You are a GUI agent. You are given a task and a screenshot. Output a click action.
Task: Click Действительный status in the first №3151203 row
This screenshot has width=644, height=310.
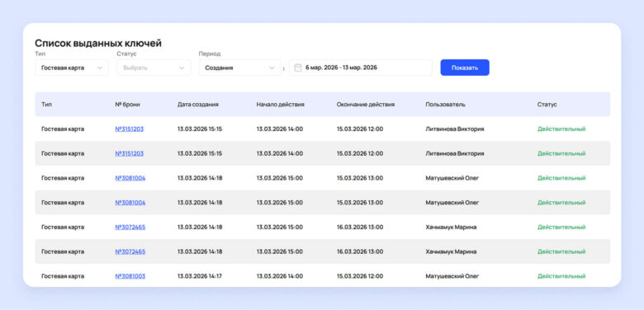click(561, 129)
